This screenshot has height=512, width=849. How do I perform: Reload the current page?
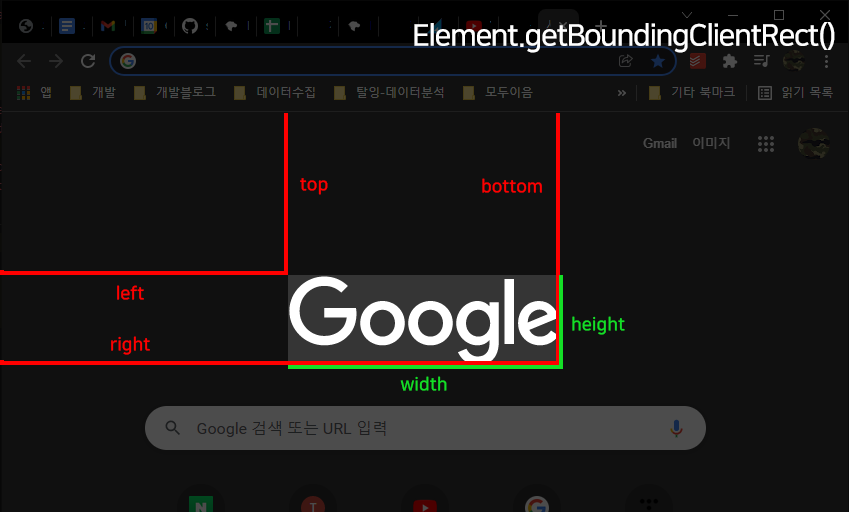point(88,61)
